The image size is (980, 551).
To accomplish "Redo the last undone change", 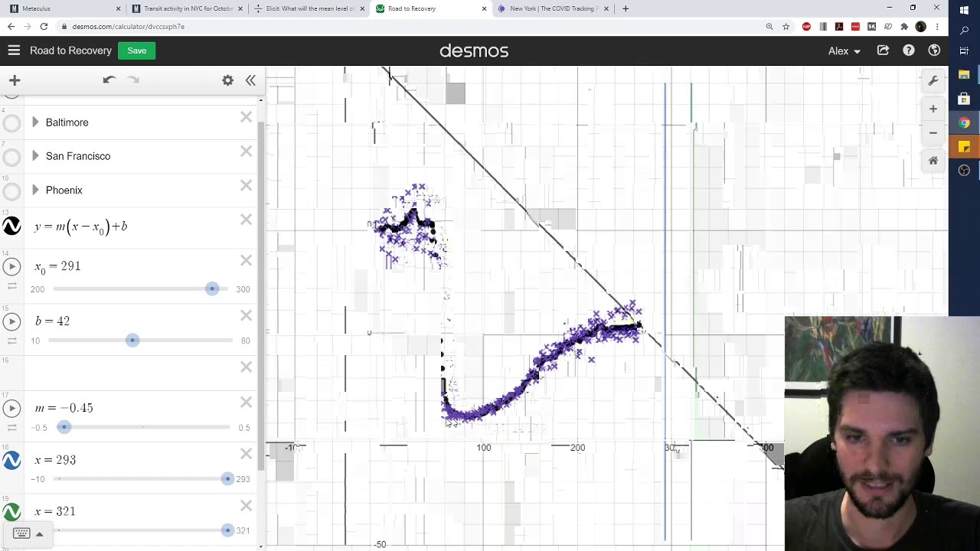I will 133,80.
